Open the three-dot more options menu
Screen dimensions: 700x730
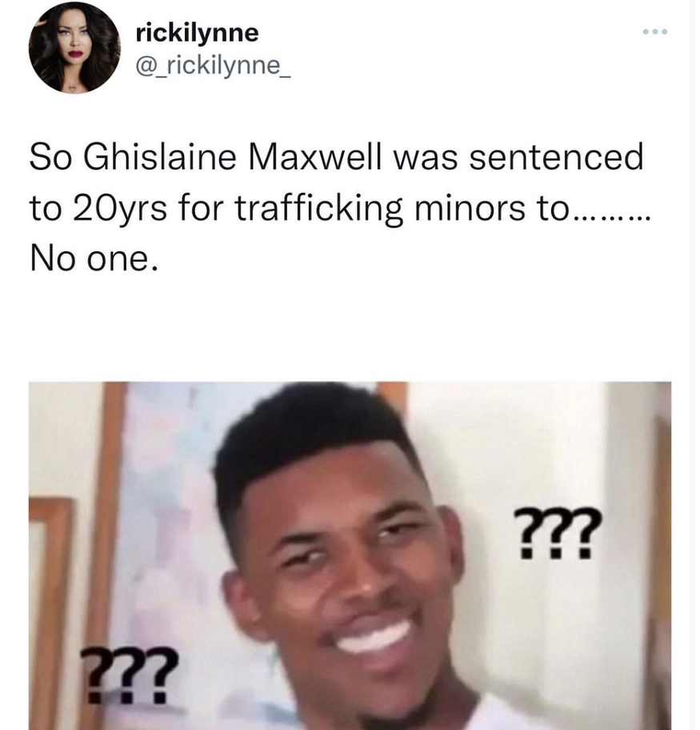point(655,32)
